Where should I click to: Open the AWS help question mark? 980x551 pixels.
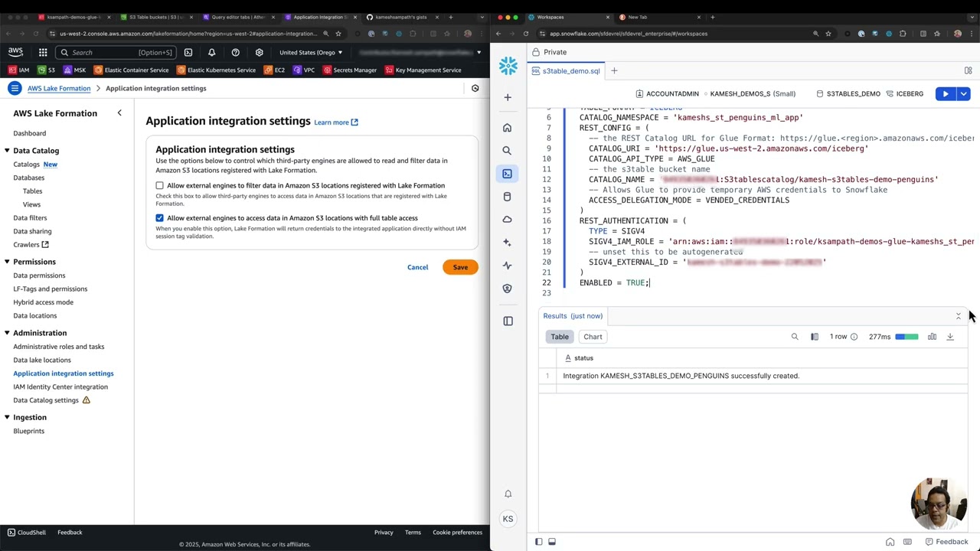(x=235, y=52)
